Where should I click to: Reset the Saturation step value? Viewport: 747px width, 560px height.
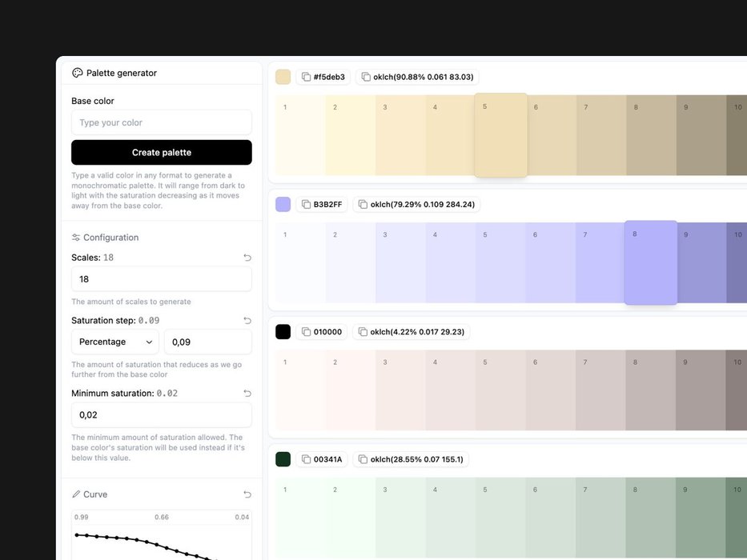click(247, 320)
